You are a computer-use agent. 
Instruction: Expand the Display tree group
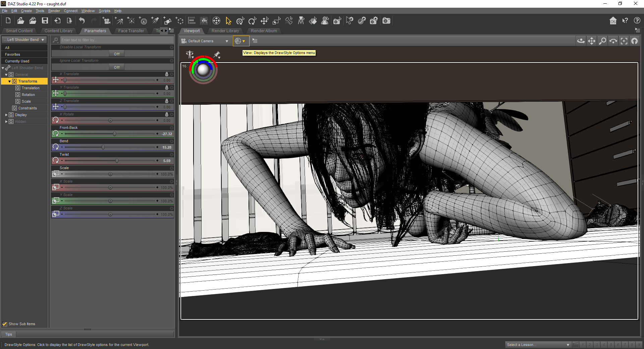coord(6,115)
